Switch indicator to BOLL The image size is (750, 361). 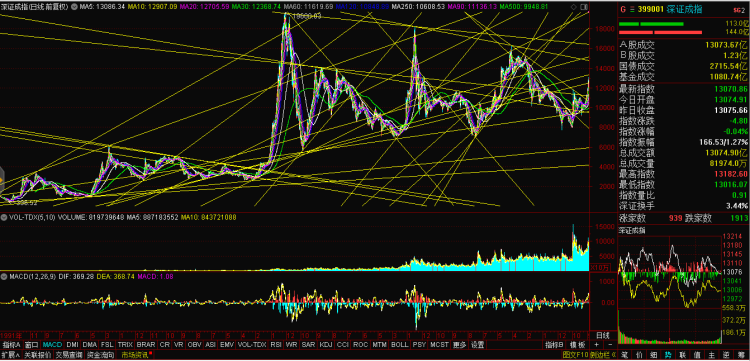399,345
